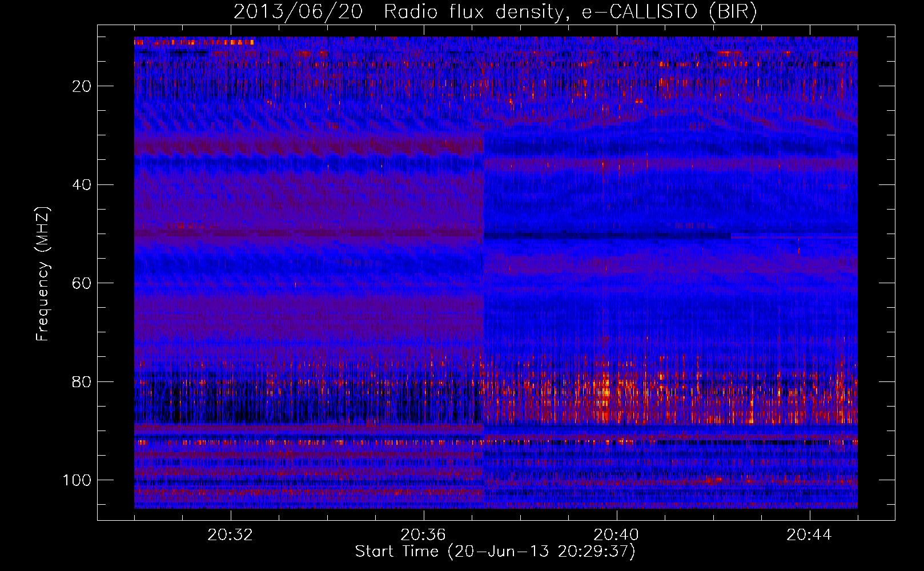Click the 80 MHz frequency tick label

[x=82, y=381]
